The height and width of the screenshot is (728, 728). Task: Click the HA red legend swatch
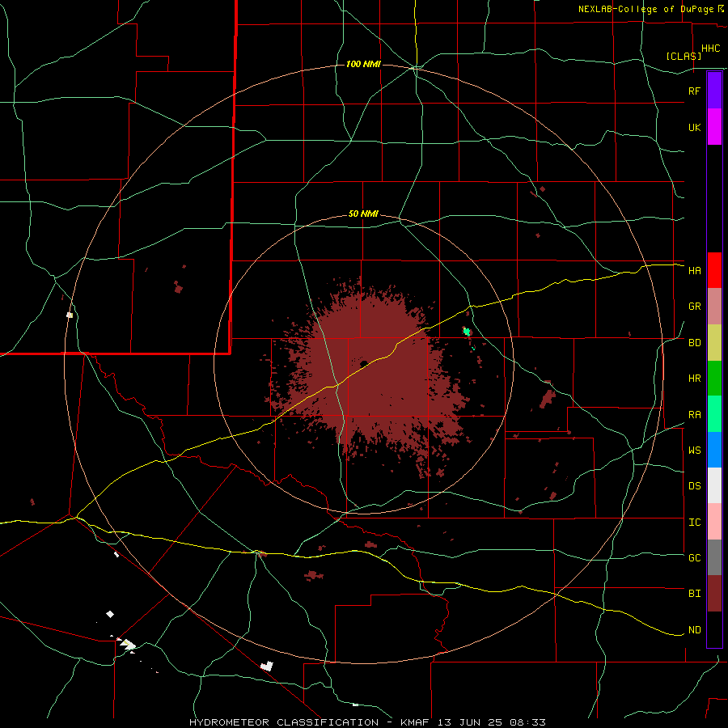click(714, 270)
